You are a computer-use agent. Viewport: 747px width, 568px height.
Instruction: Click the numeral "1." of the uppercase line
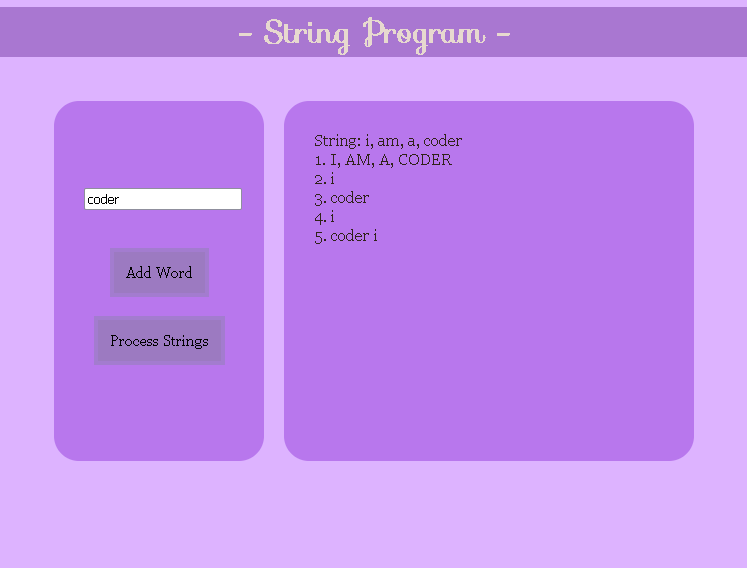[x=320, y=160]
